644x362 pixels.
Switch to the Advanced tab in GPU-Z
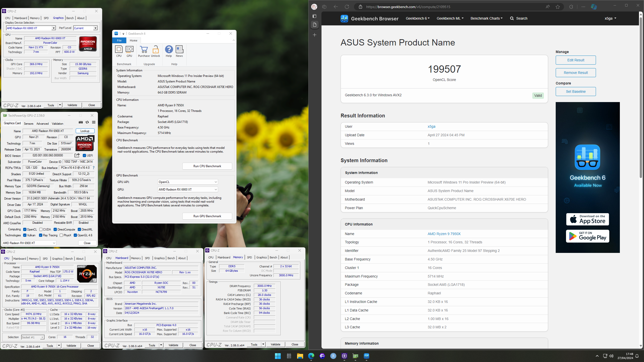[43, 124]
